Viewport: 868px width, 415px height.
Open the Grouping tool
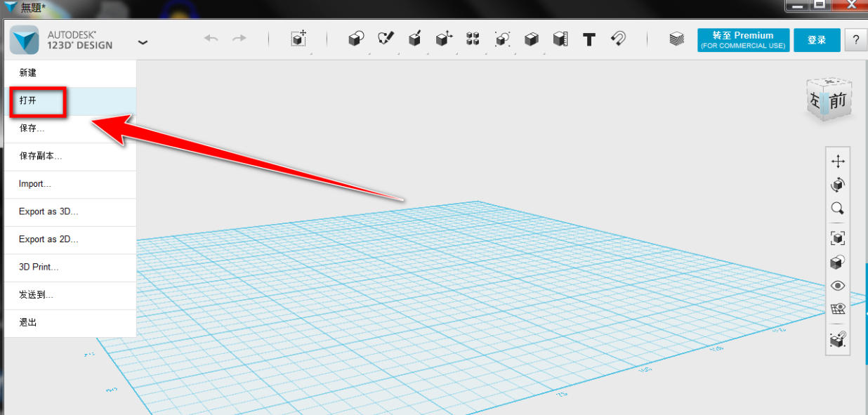(502, 39)
